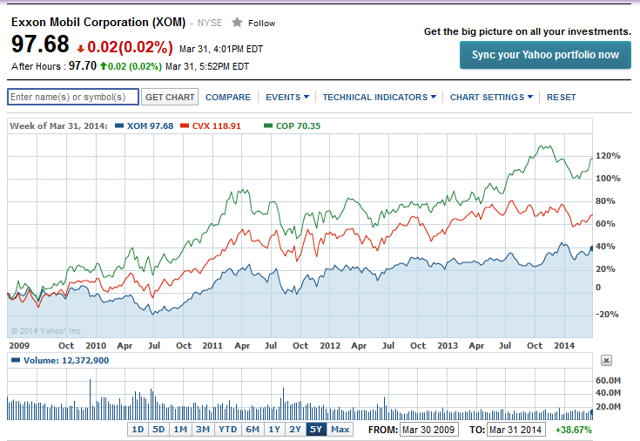Image resolution: width=640 pixels, height=441 pixels.
Task: Click the green up arrow after-hours change
Action: (x=103, y=66)
